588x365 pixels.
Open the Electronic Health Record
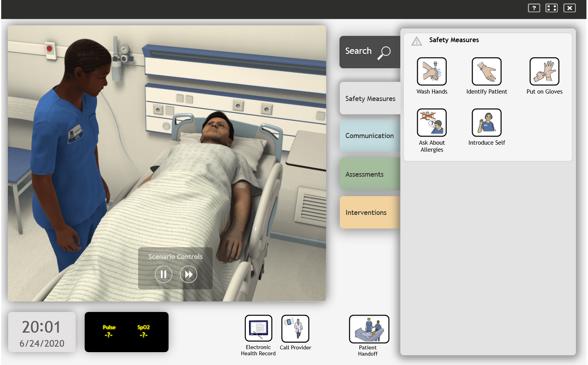click(258, 328)
